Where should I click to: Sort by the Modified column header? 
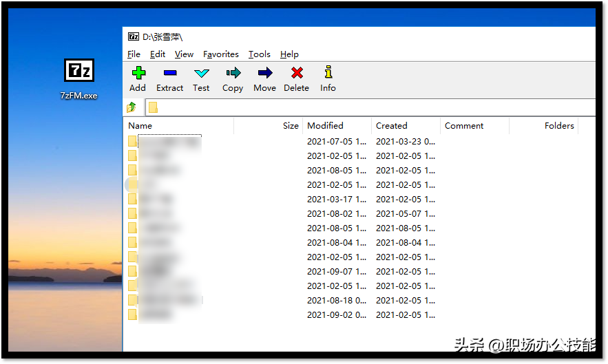(x=337, y=126)
